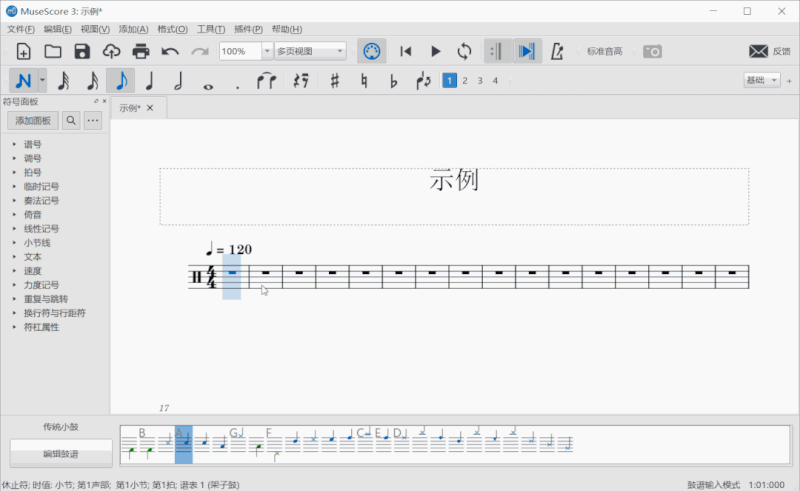The image size is (800, 491).
Task: Upload score to cloud icon
Action: tap(111, 52)
